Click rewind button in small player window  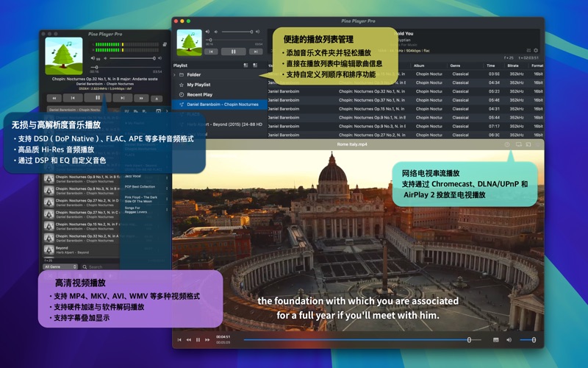point(54,98)
